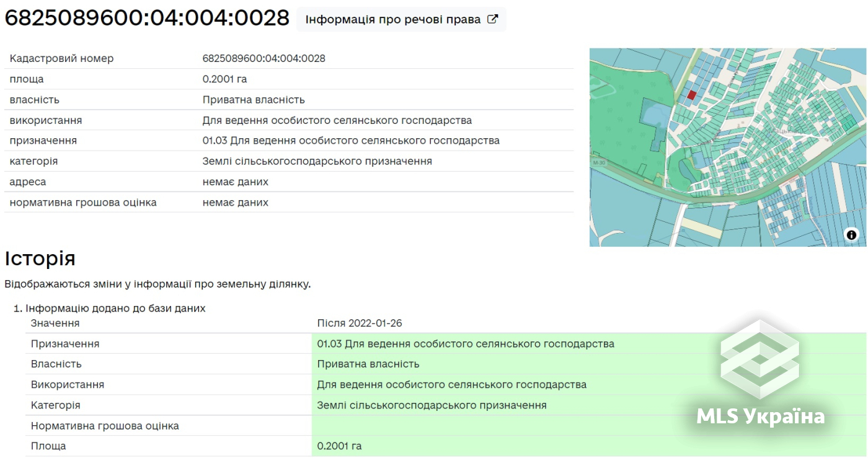Select the використання value in the top table

point(337,120)
